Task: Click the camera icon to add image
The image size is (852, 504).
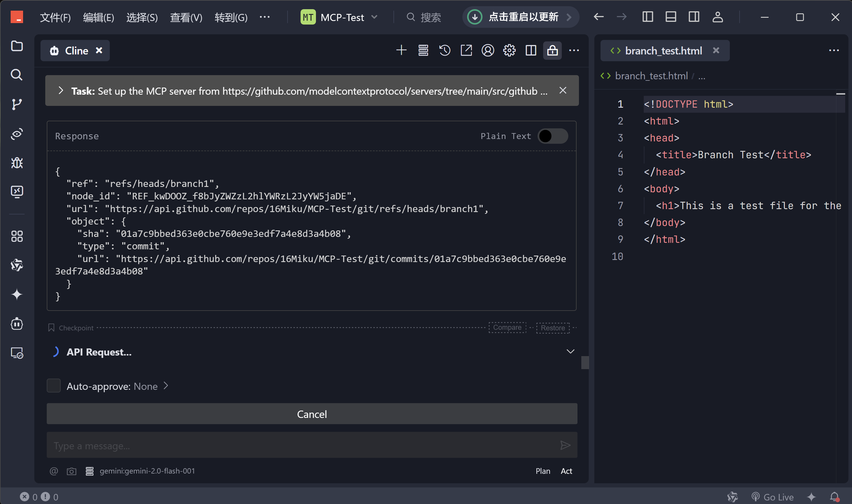Action: 71,471
